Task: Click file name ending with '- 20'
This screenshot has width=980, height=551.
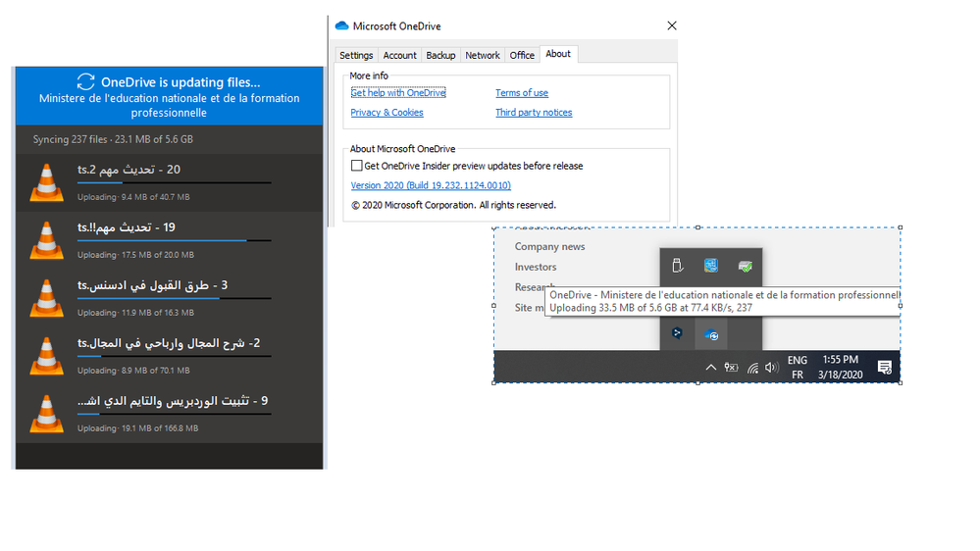Action: (x=129, y=170)
